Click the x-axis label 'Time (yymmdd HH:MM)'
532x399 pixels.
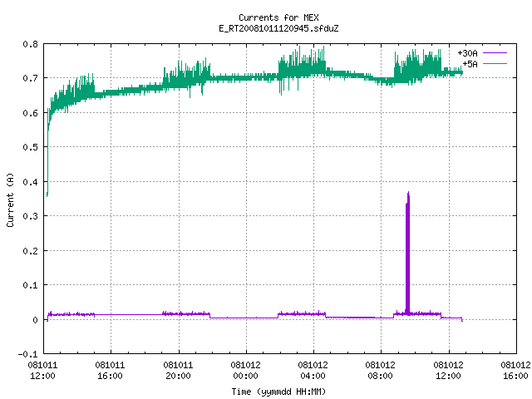pyautogui.click(x=278, y=392)
